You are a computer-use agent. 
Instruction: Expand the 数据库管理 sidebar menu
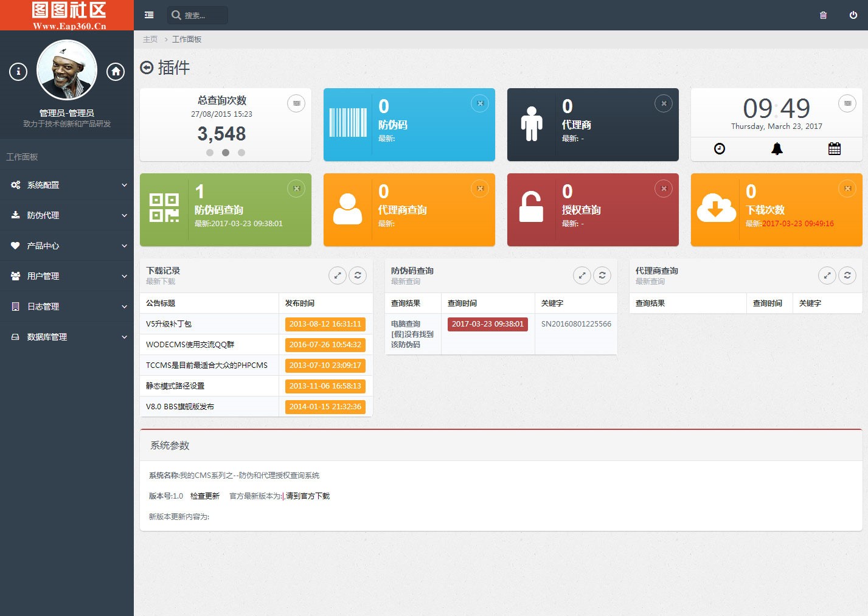click(67, 337)
